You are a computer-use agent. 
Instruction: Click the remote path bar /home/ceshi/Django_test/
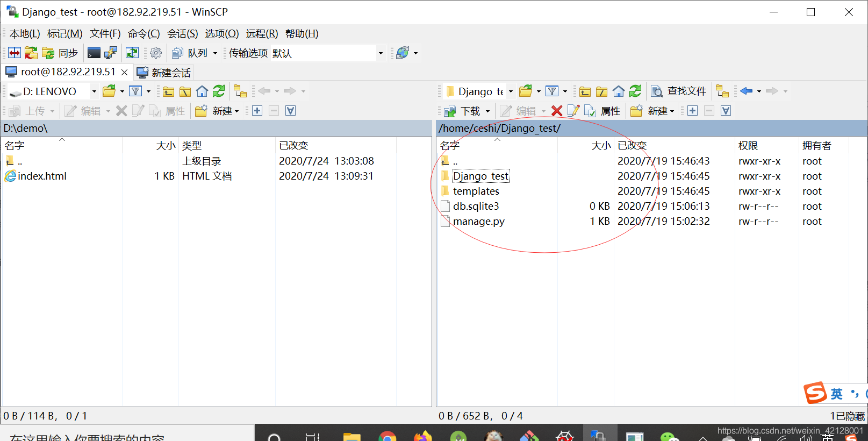coord(500,128)
